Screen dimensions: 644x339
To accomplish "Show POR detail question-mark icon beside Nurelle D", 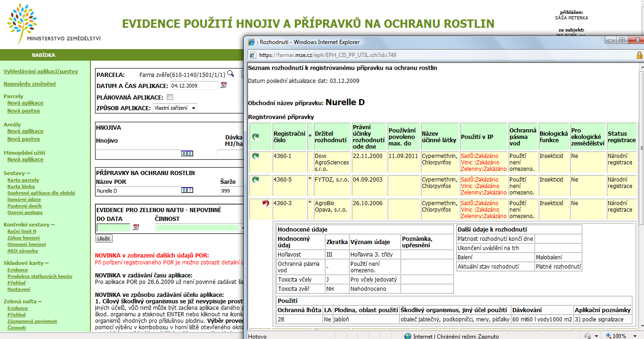I will point(190,190).
